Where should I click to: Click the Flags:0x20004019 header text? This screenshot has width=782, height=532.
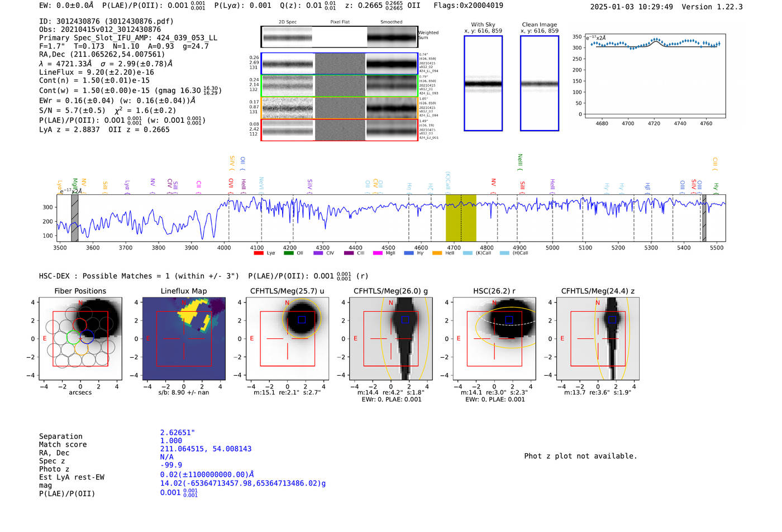(468, 6)
